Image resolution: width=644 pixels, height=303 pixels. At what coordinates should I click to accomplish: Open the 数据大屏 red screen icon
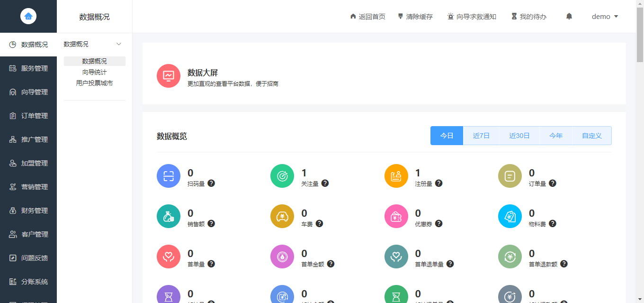pos(169,76)
